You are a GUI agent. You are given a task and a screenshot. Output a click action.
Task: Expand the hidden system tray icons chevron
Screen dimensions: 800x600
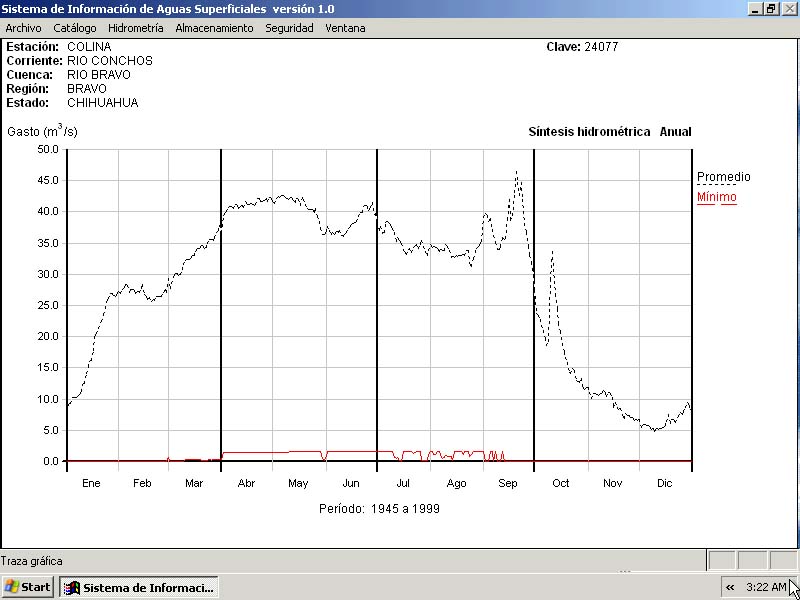730,587
